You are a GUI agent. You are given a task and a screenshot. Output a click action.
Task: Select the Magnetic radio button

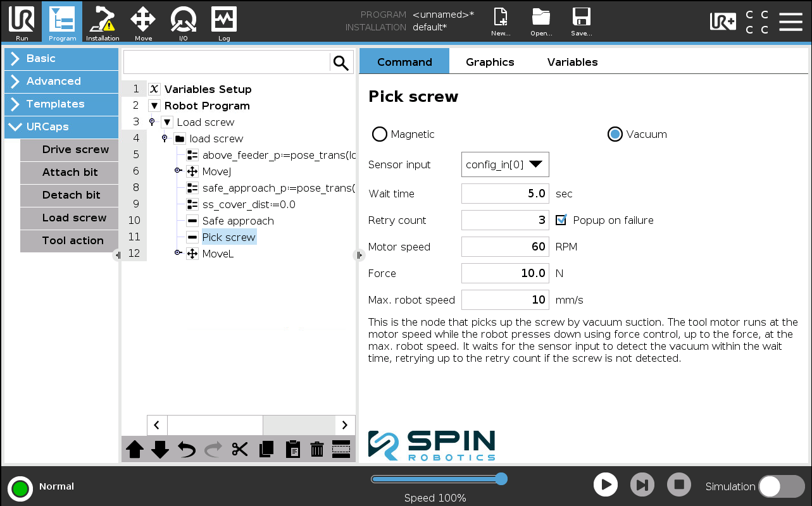pos(380,134)
